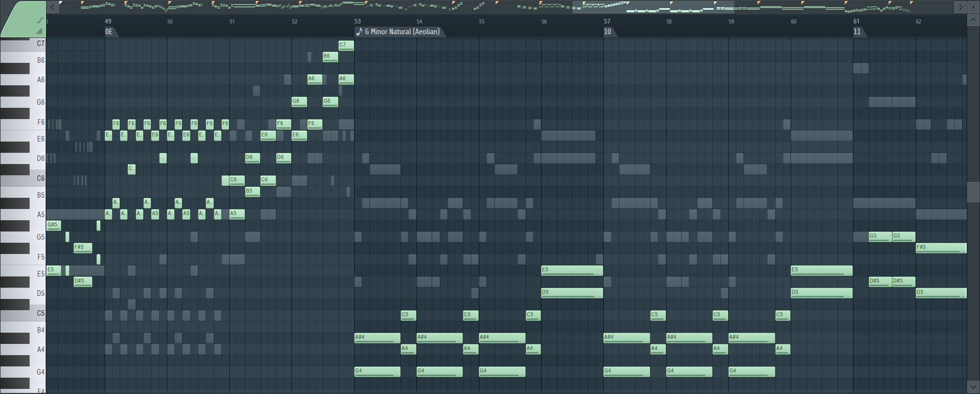Click the small button above the vertical scrollbar
The image size is (980, 394).
click(973, 7)
